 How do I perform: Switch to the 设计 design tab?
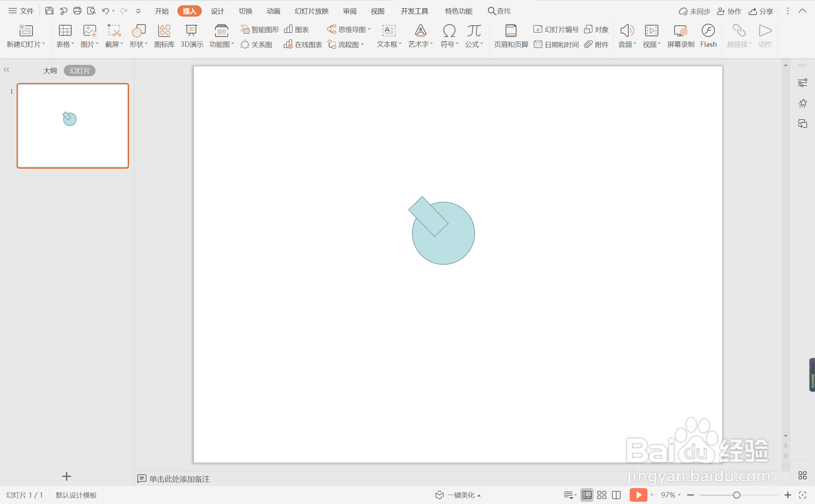coord(218,11)
